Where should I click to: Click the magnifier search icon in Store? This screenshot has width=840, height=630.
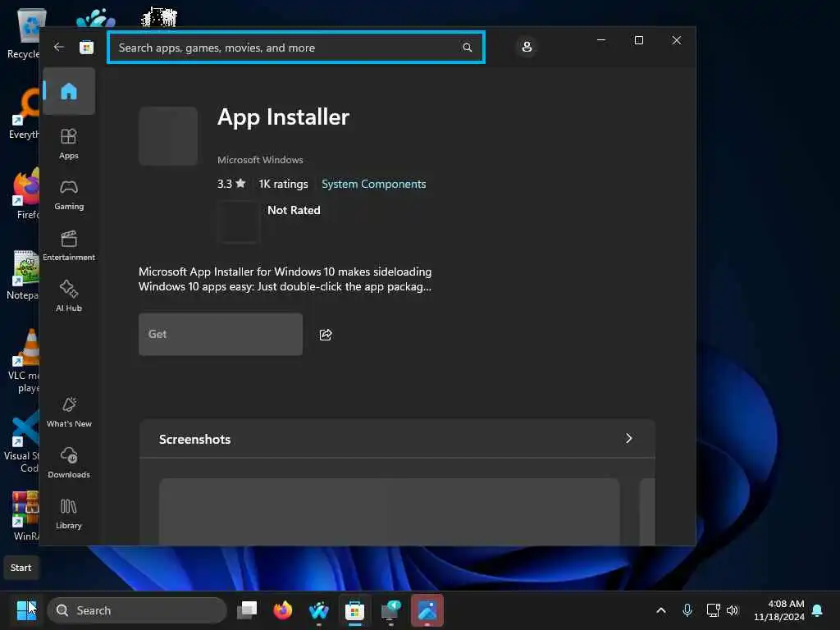pyautogui.click(x=467, y=47)
